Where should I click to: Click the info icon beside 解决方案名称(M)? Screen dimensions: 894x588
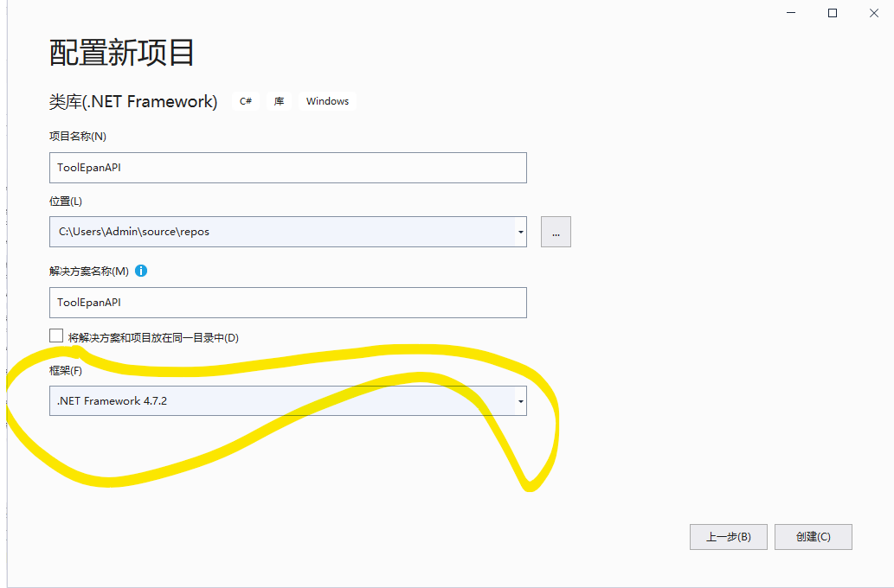tap(140, 271)
